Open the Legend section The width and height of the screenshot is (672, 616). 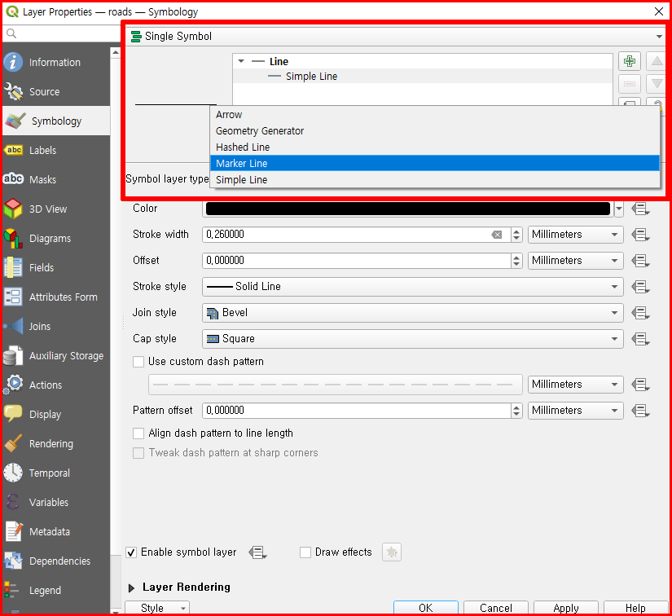coord(55,591)
